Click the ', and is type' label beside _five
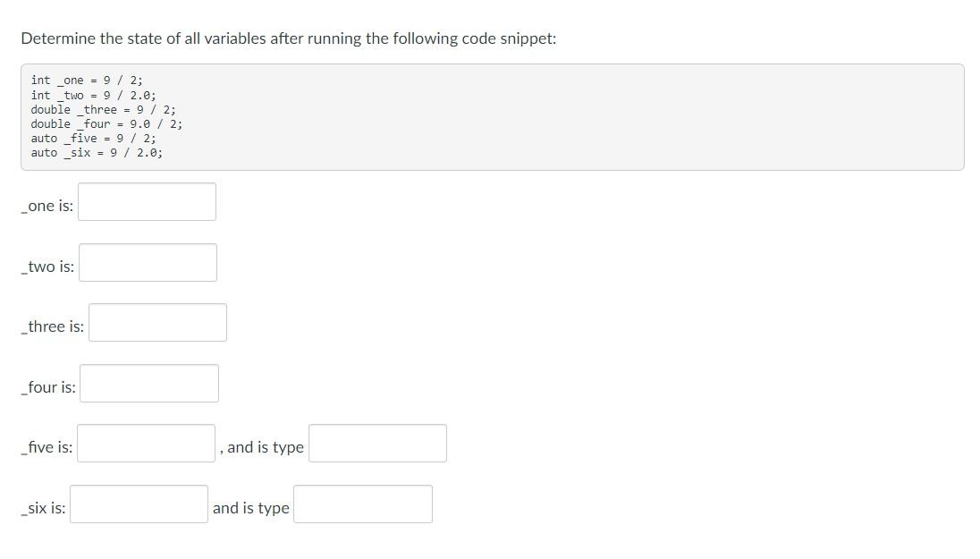The image size is (980, 559). [263, 446]
